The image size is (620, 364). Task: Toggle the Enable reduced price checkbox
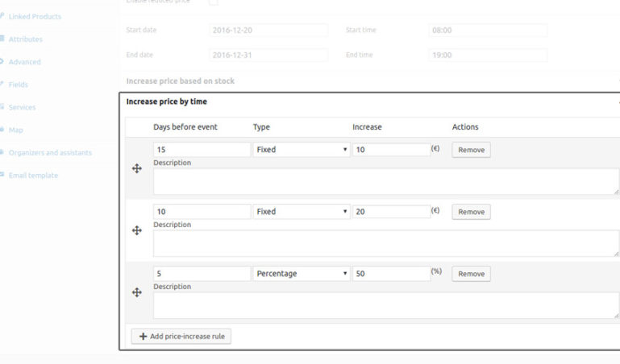tap(213, 2)
